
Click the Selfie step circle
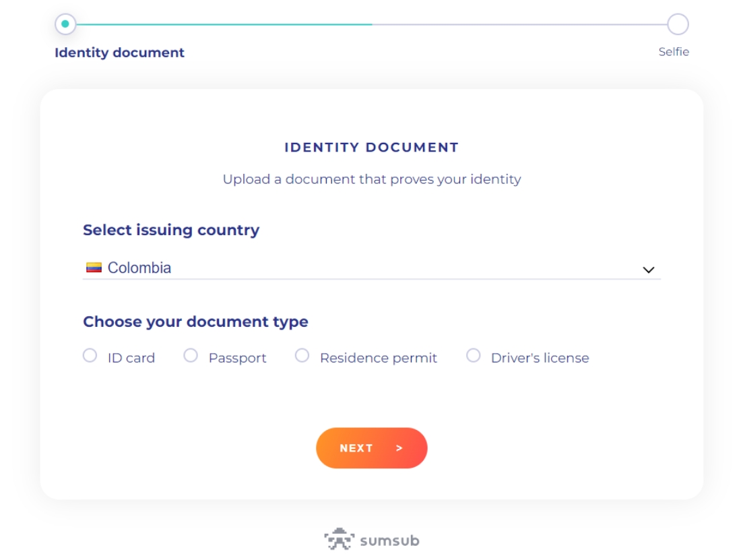coord(678,24)
